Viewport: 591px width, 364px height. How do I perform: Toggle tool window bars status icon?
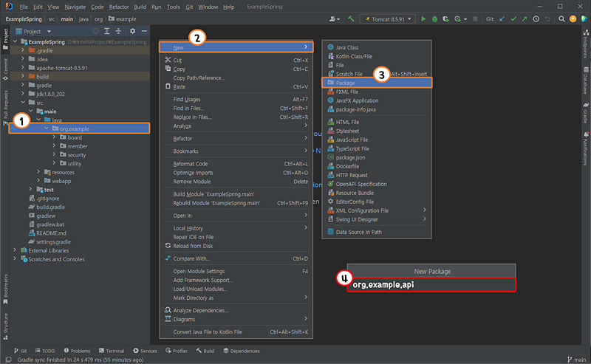[x=8, y=360]
